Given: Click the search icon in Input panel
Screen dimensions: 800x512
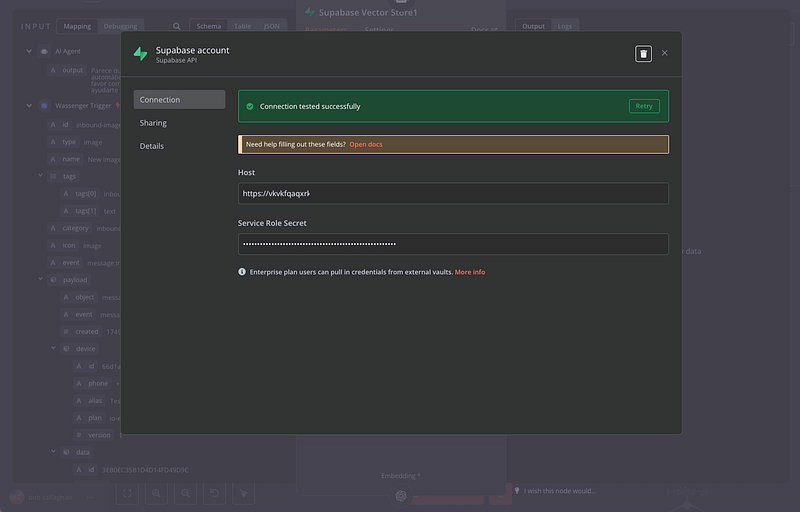Looking at the screenshot, I should click(177, 26).
